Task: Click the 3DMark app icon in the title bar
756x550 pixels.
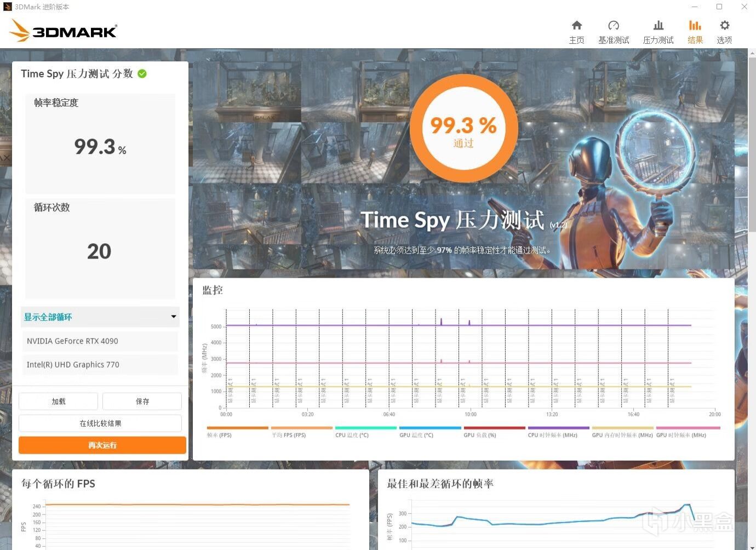Action: click(7, 7)
